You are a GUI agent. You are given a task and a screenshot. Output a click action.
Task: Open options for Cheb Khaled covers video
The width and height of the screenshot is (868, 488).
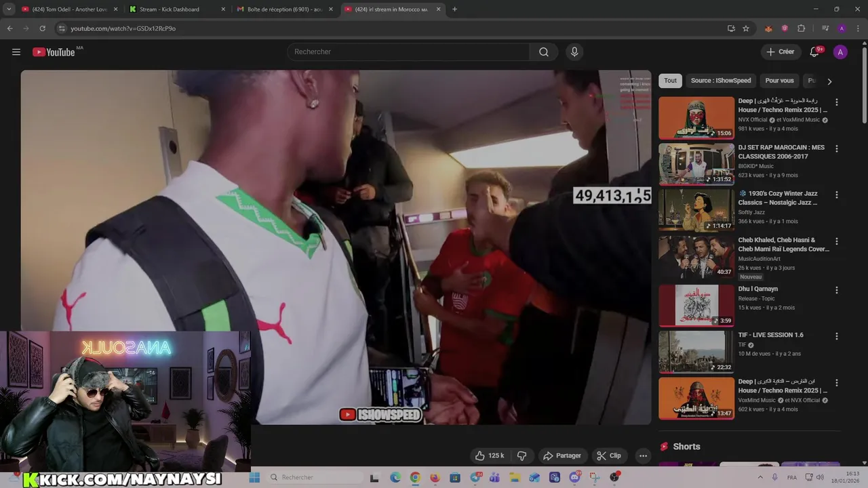coord(836,241)
